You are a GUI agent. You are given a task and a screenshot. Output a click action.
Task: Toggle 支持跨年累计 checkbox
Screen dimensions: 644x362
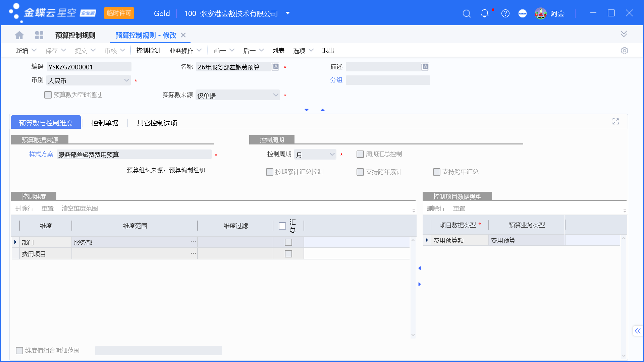tap(360, 172)
